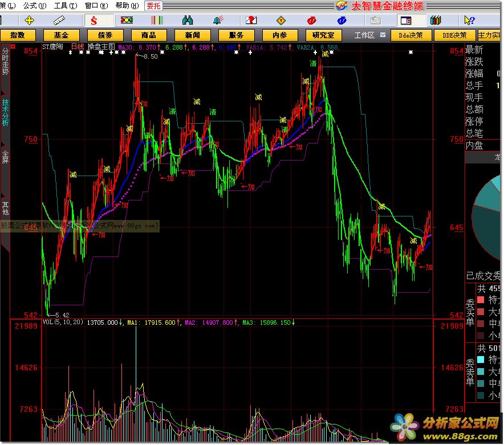Open the 窗口 menu
This screenshot has height=445, width=504.
pos(96,6)
